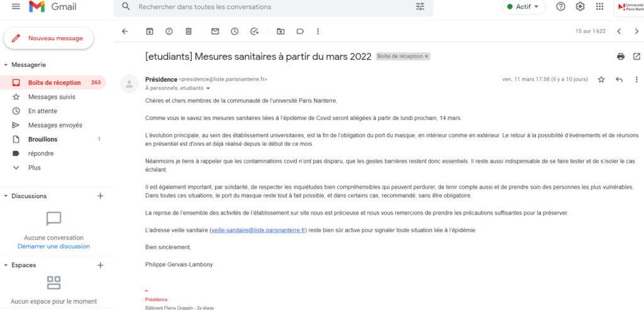644x310 pixels.
Task: Click the Gmail logo
Action: click(53, 6)
